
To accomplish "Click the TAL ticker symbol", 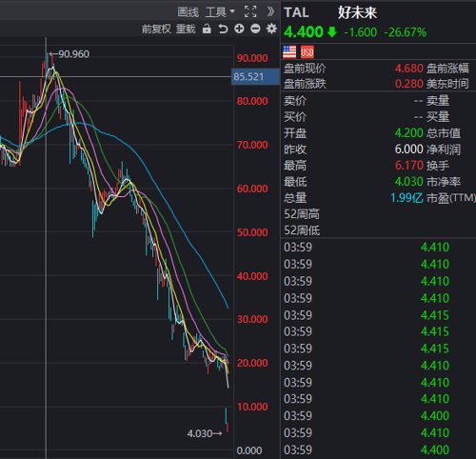I will pyautogui.click(x=296, y=12).
